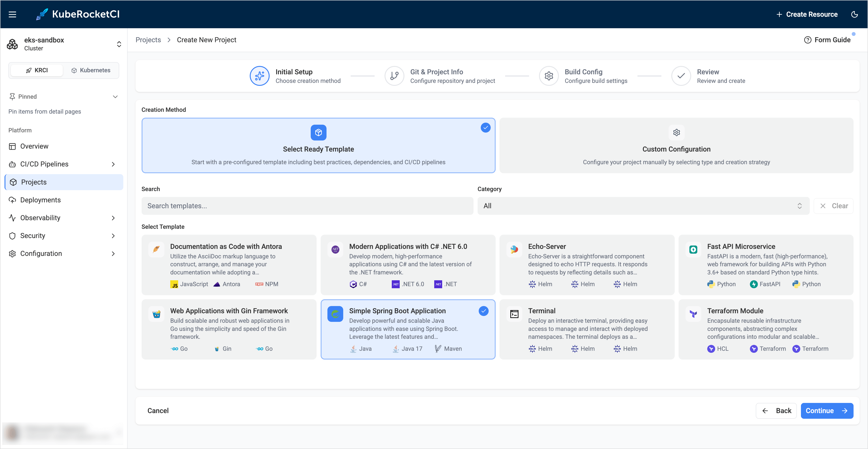
Task: Switch to the KRCI tab
Action: pyautogui.click(x=37, y=70)
